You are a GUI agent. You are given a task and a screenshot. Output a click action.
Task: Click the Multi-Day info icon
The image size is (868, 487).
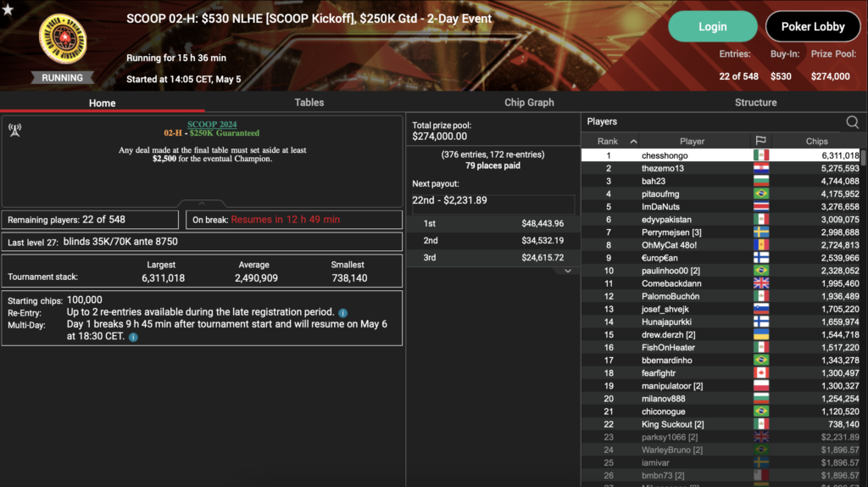[133, 337]
